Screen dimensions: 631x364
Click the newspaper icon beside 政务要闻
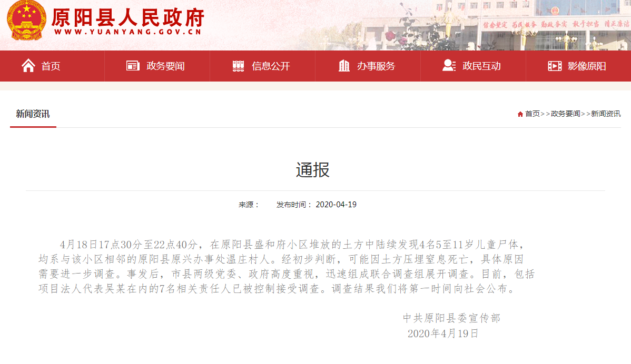point(133,66)
